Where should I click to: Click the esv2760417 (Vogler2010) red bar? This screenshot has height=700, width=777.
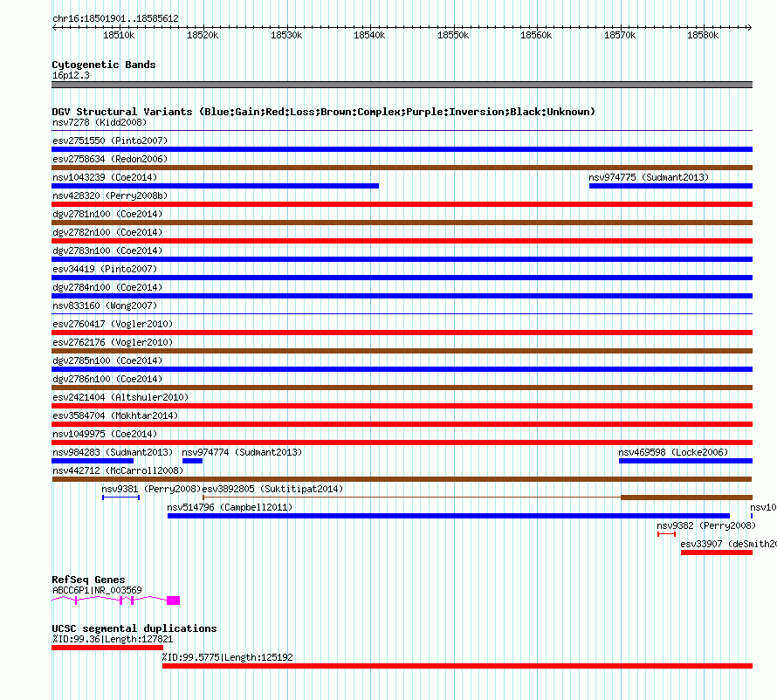click(402, 333)
